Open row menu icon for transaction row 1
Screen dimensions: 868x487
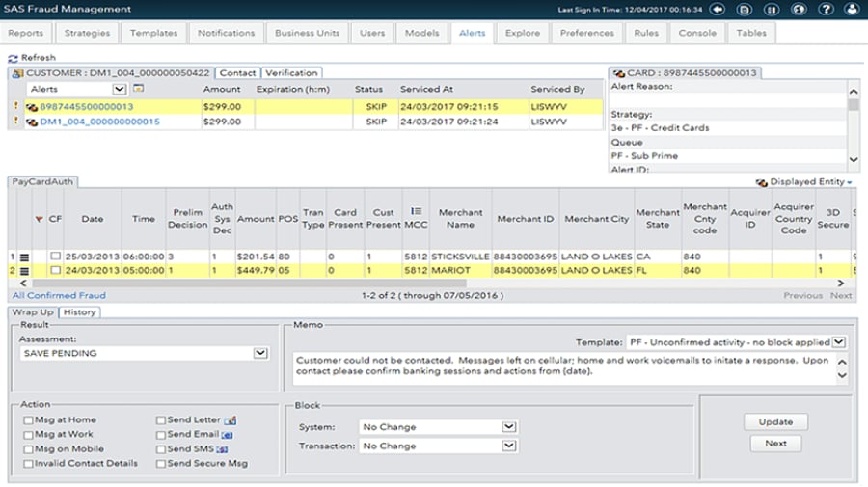point(24,257)
